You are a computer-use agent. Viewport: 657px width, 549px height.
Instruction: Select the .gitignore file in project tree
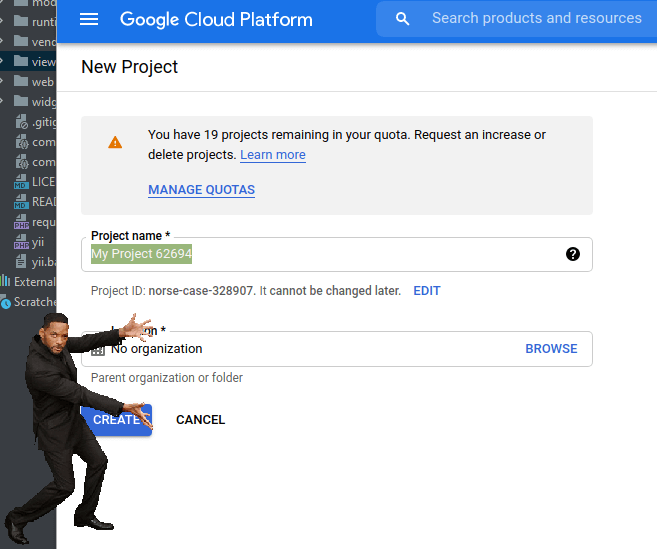pyautogui.click(x=36, y=122)
